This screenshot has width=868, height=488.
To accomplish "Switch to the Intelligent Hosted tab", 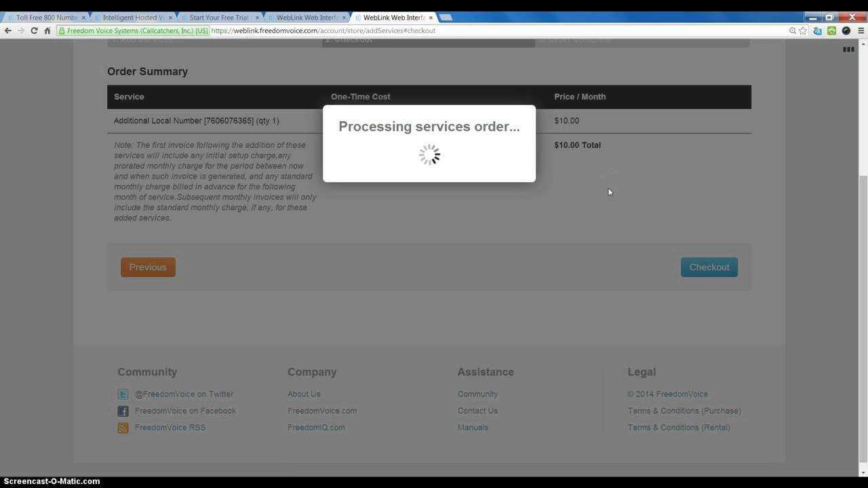I will (x=132, y=18).
